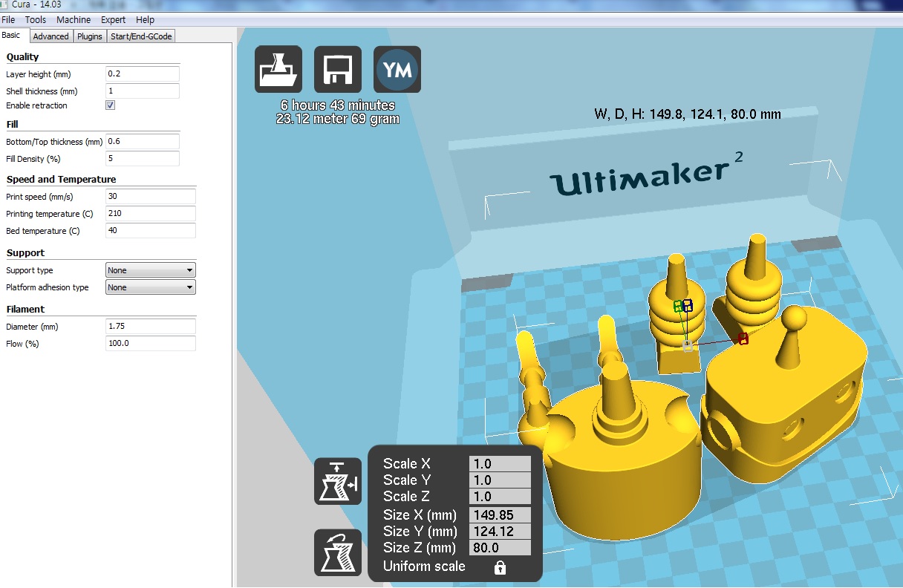Click the 'Support' section heading
The height and width of the screenshot is (588, 903).
coord(25,253)
